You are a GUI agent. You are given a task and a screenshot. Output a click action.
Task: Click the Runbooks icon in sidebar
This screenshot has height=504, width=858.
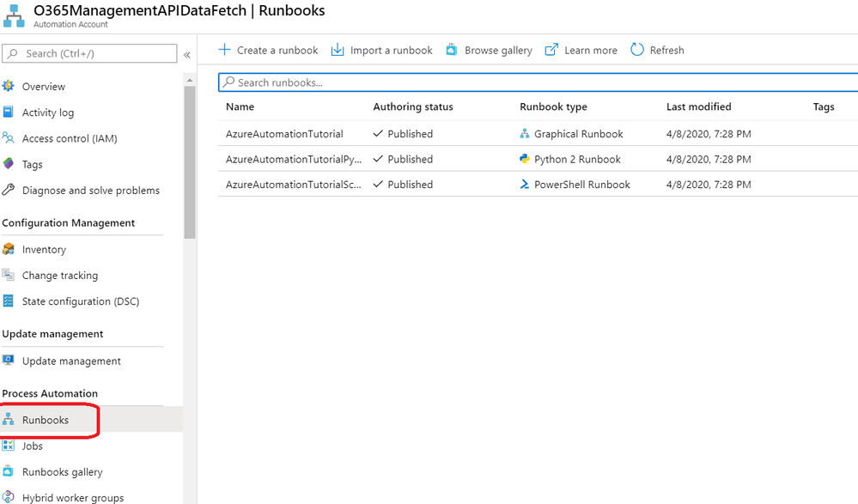point(9,420)
